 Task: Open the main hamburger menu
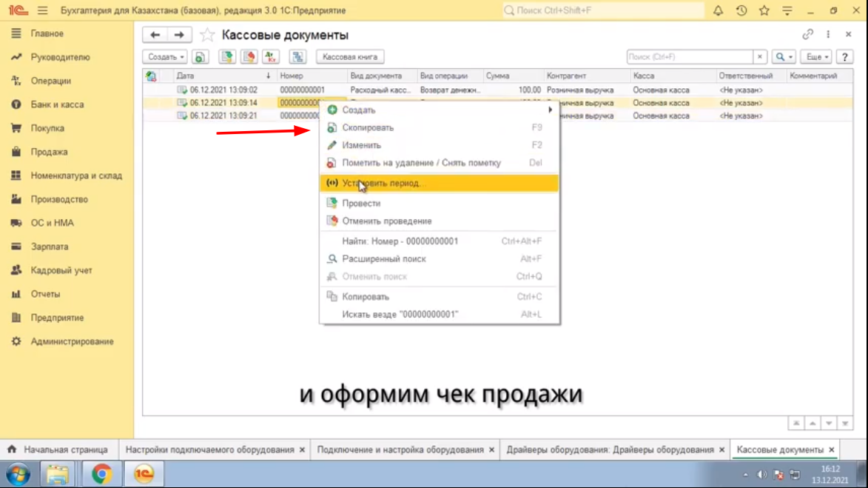pos(43,10)
